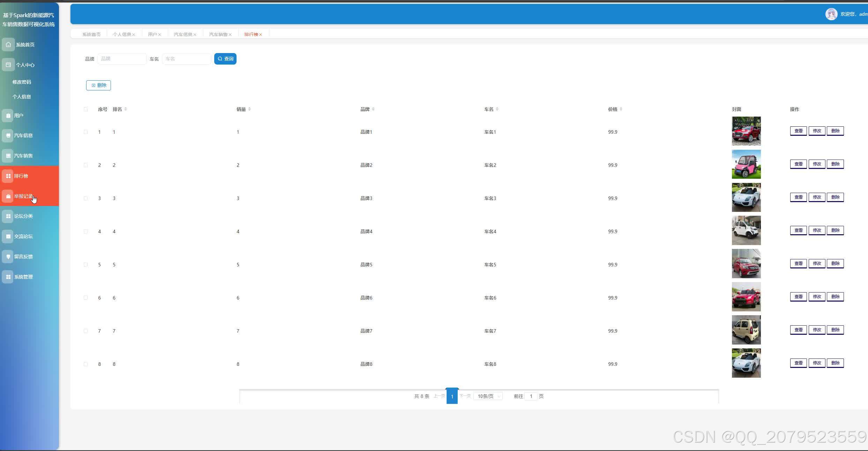The image size is (868, 451).
Task: Click the 汽车销售 sidebar icon
Action: tap(8, 156)
